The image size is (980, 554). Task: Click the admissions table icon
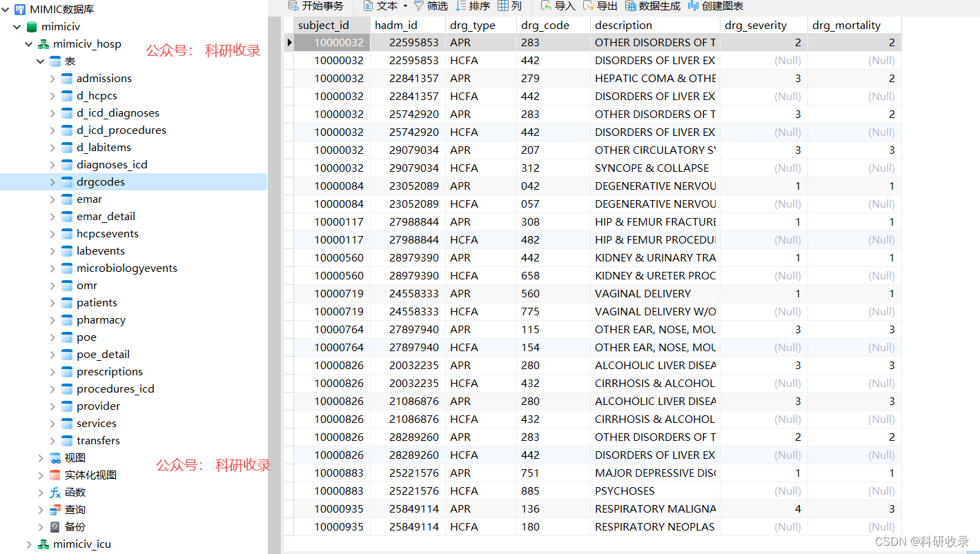tap(67, 79)
